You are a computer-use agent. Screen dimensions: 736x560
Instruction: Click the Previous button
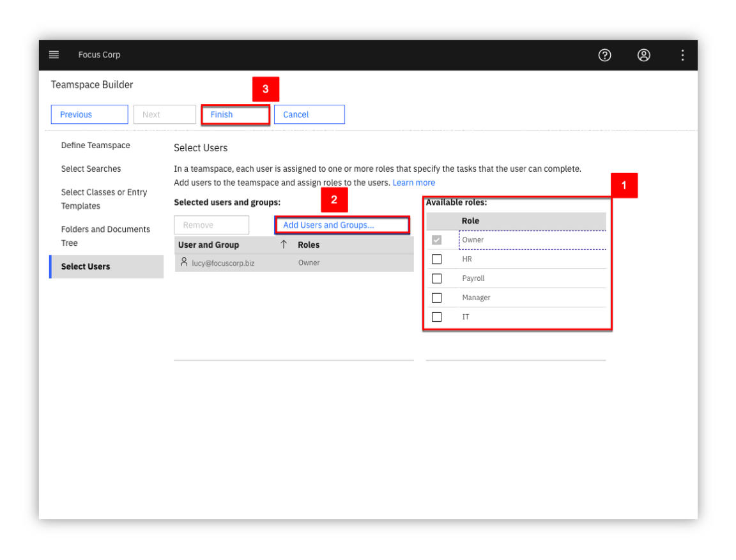(x=89, y=114)
